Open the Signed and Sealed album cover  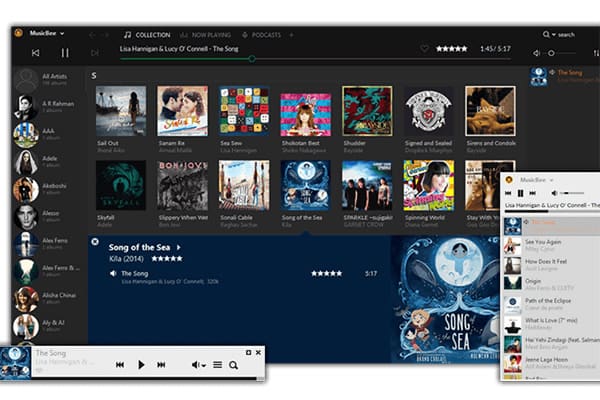point(429,111)
